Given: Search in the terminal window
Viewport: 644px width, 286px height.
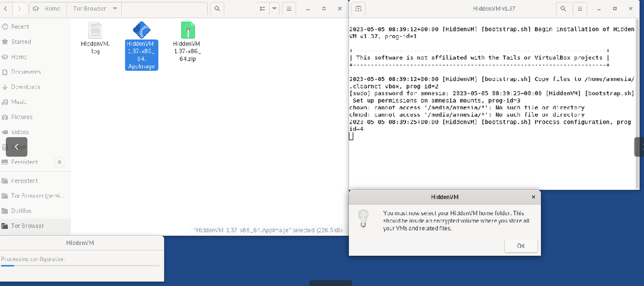Looking at the screenshot, I should coord(563,9).
